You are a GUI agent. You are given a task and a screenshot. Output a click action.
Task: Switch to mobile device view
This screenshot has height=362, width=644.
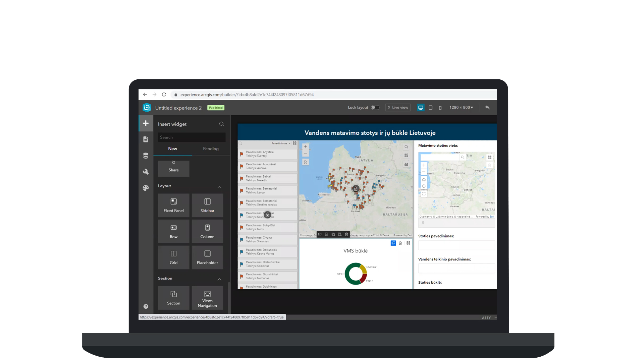pyautogui.click(x=440, y=108)
